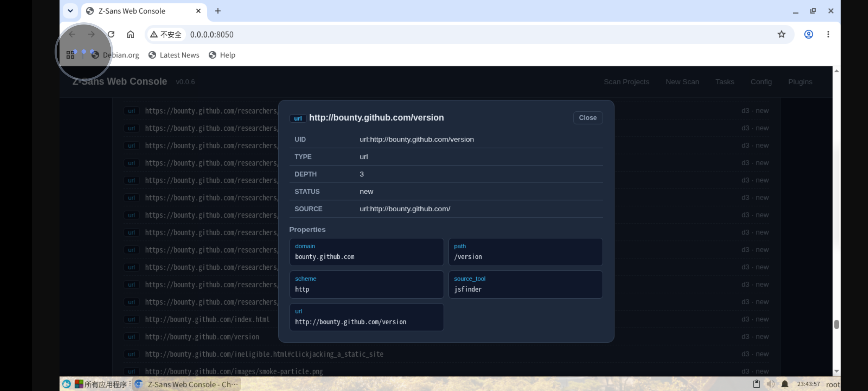Close the Z-Sans Web Console browser tab

pyautogui.click(x=198, y=11)
